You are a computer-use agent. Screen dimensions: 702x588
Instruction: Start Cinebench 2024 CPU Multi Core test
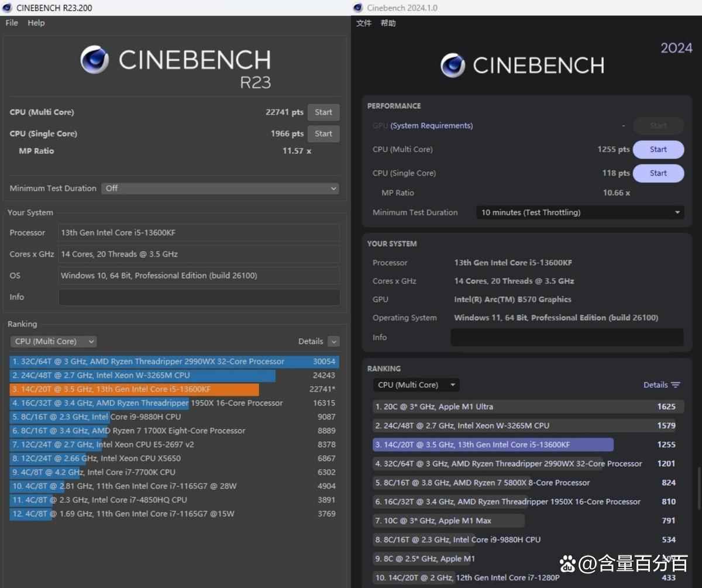(658, 149)
